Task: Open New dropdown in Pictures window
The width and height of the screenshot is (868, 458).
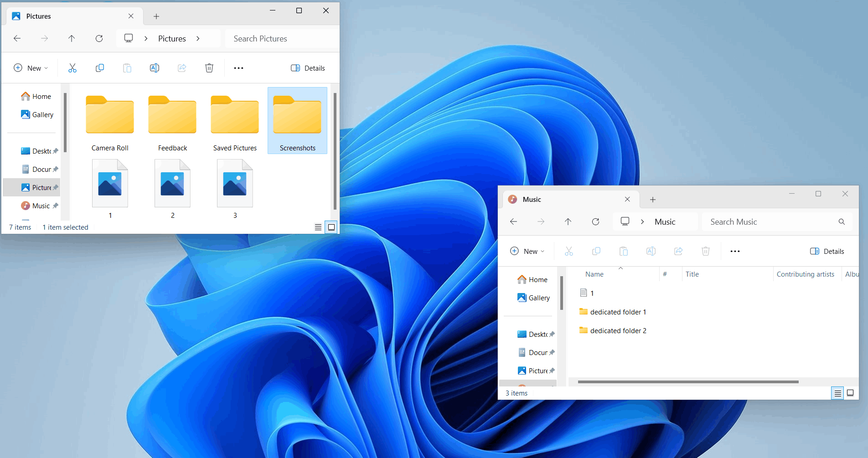Action: [x=31, y=68]
